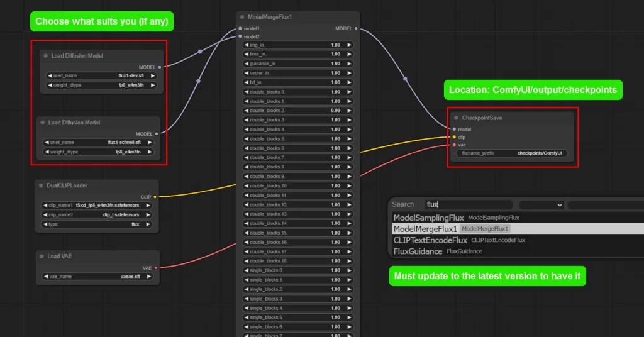Collapse the DualCLIPLoader node via its title dot
This screenshot has height=337, width=644.
(x=41, y=185)
